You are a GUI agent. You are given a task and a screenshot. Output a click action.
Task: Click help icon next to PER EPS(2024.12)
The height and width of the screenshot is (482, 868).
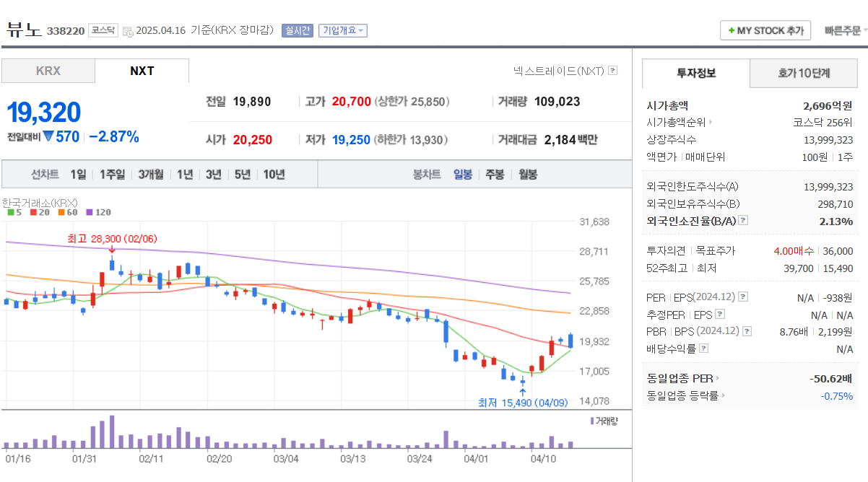click(x=743, y=297)
